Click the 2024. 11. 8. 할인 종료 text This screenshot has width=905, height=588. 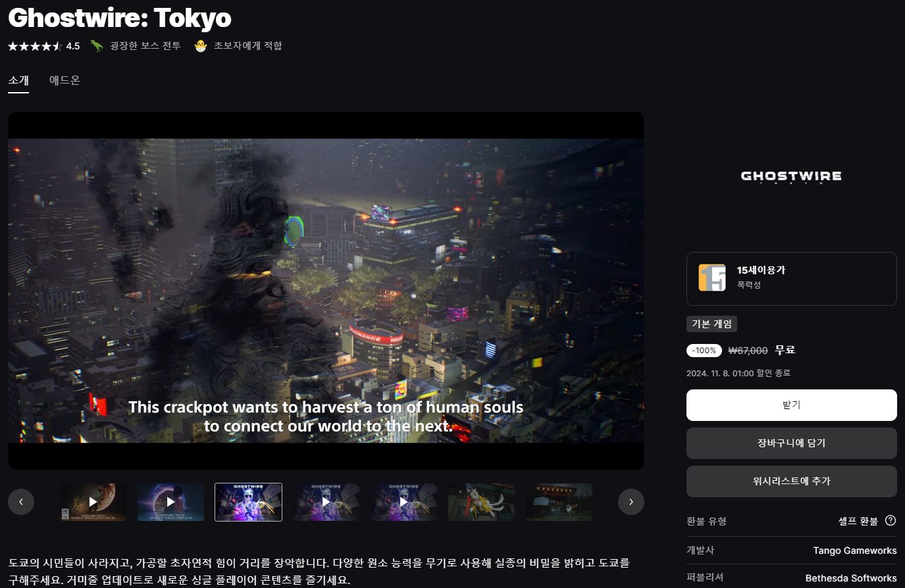point(738,373)
